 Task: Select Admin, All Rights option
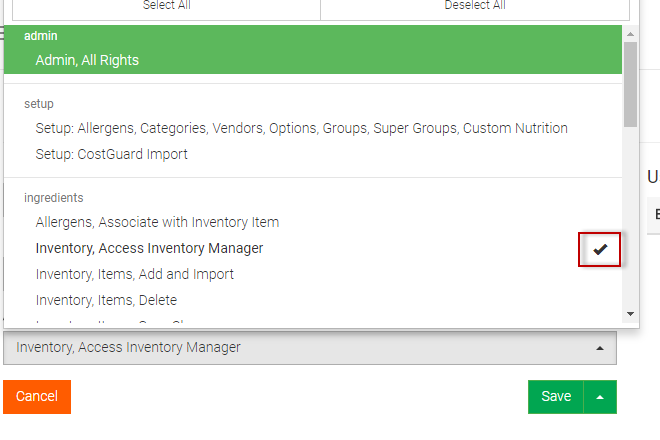click(x=87, y=60)
